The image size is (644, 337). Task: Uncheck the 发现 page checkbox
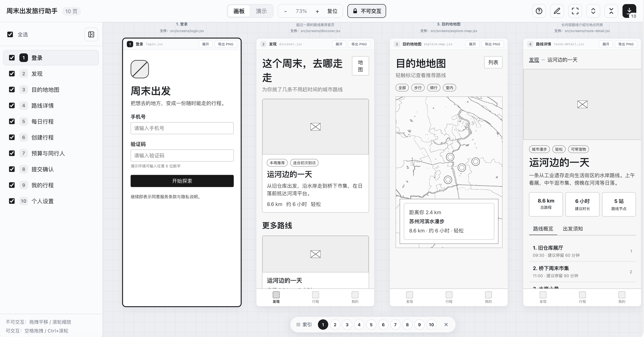(12, 74)
